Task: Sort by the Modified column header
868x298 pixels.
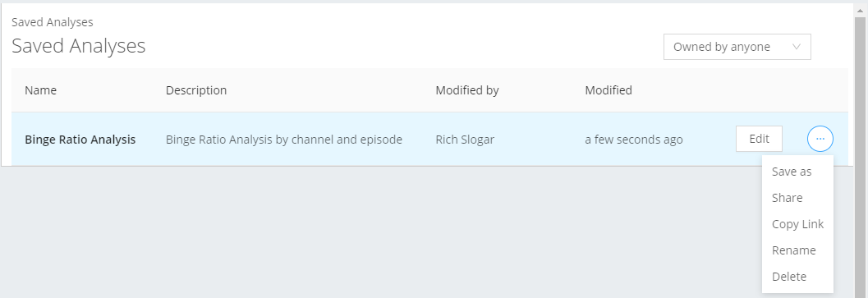Action: (609, 90)
